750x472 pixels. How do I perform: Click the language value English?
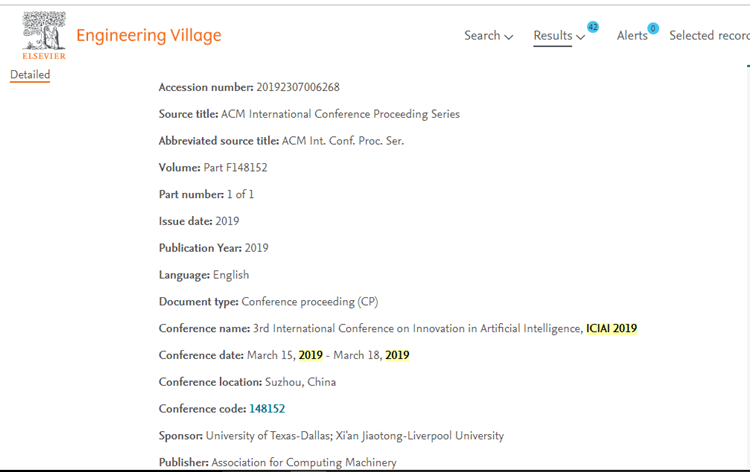click(231, 275)
